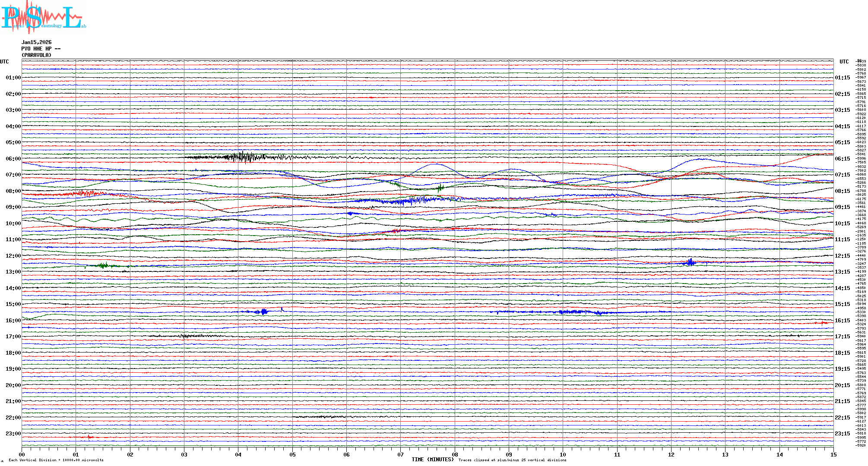Select the 06:00 hour label on left
This screenshot has width=868, height=466.
coord(13,159)
